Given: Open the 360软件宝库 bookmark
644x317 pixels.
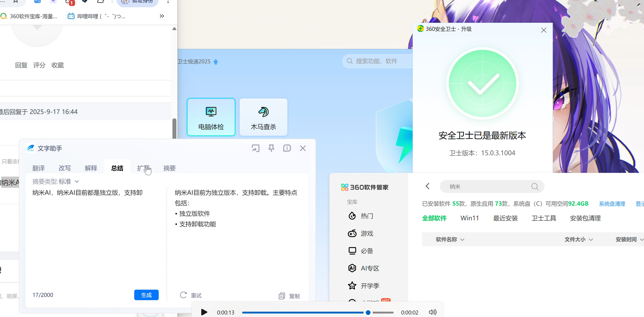Looking at the screenshot, I should pos(29,16).
